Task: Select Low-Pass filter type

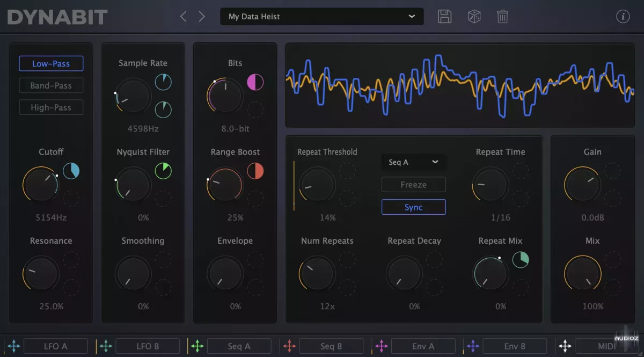Action: coord(51,63)
